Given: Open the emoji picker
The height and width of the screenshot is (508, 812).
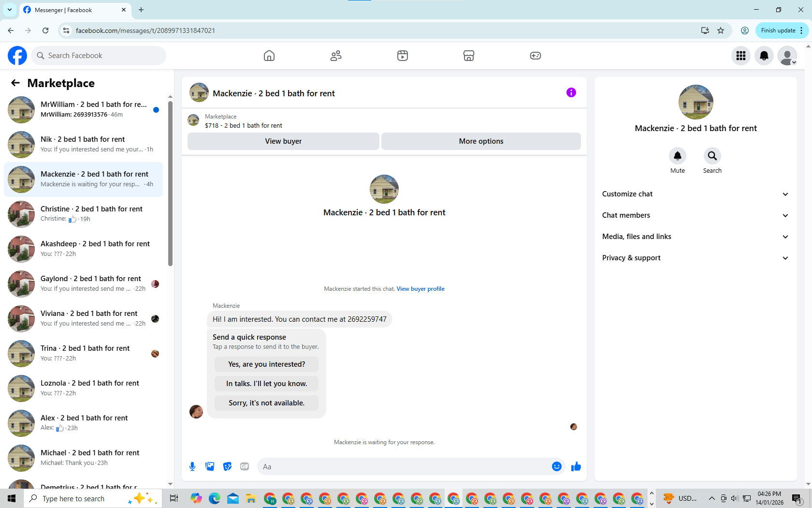Looking at the screenshot, I should point(557,466).
